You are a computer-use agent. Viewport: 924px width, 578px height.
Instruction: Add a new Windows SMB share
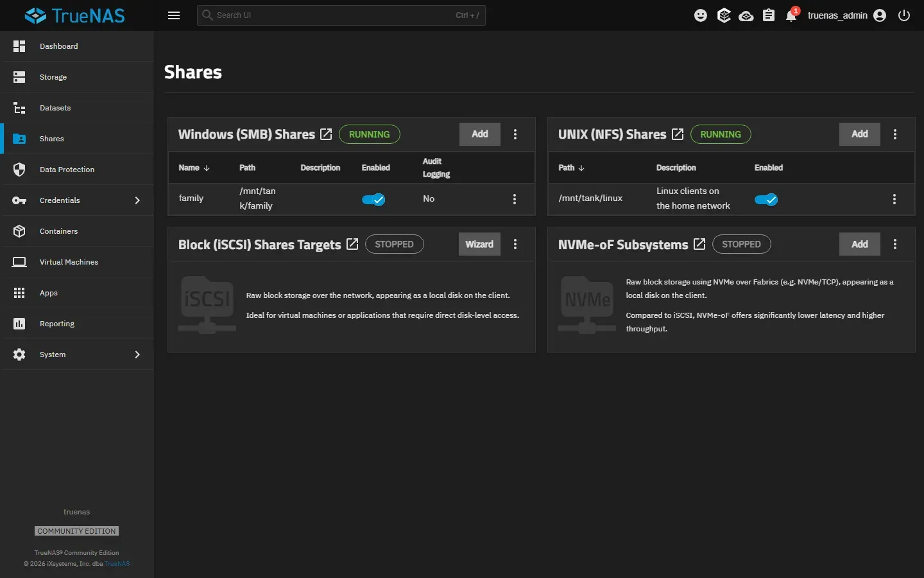480,134
